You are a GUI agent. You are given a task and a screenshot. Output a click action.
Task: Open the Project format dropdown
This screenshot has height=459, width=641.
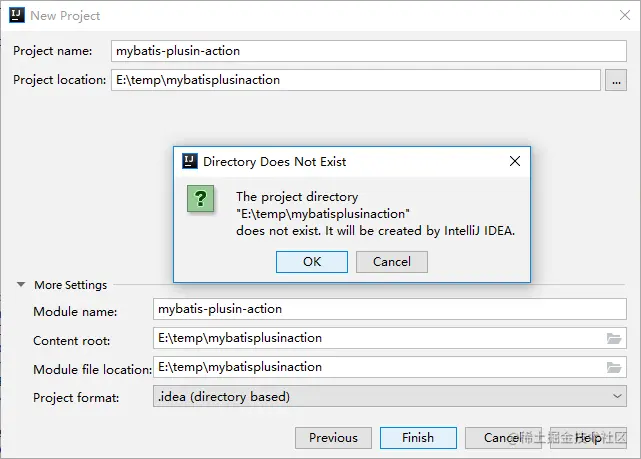click(390, 396)
